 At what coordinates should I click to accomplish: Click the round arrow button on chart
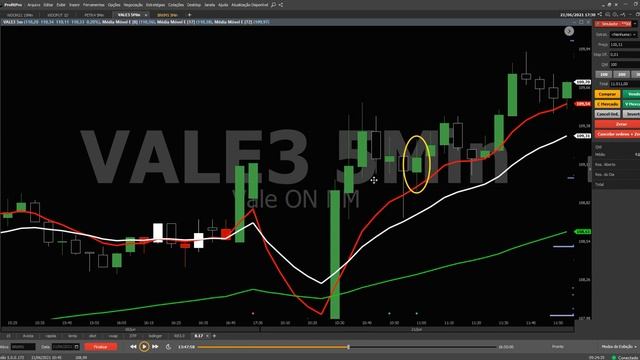pyautogui.click(x=569, y=31)
